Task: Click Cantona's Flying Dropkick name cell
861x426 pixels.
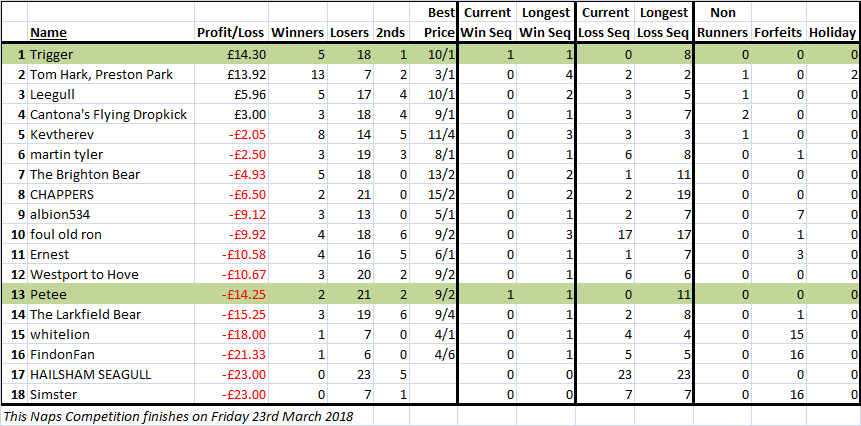Action: (x=108, y=115)
